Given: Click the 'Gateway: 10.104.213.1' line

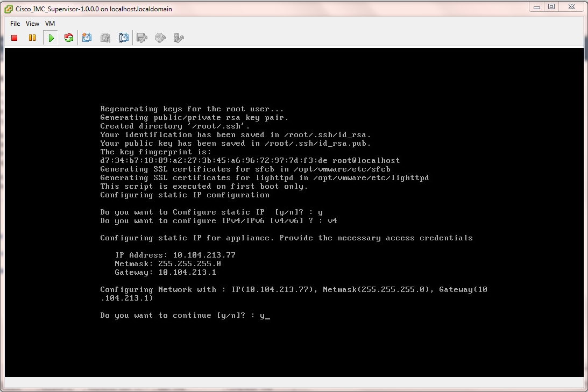Looking at the screenshot, I should [165, 273].
